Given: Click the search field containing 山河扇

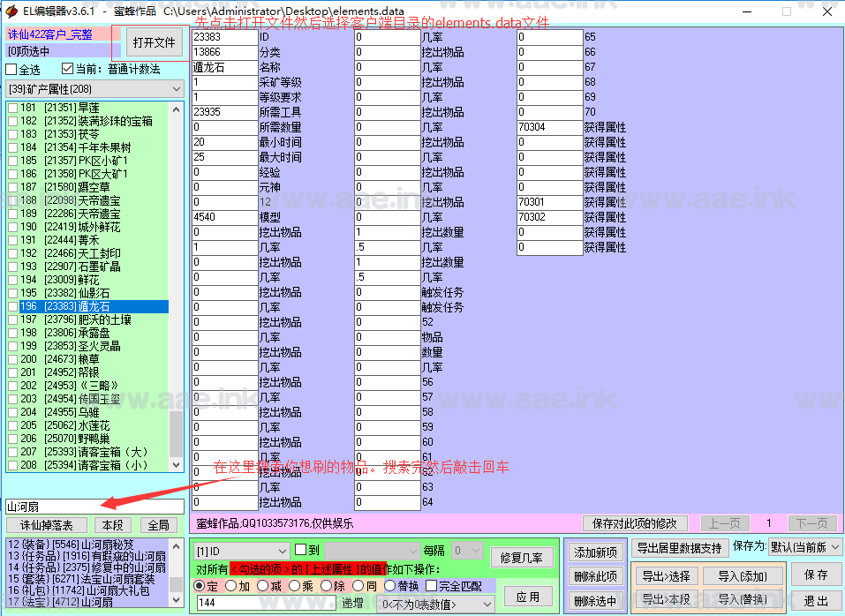Looking at the screenshot, I should (94, 507).
